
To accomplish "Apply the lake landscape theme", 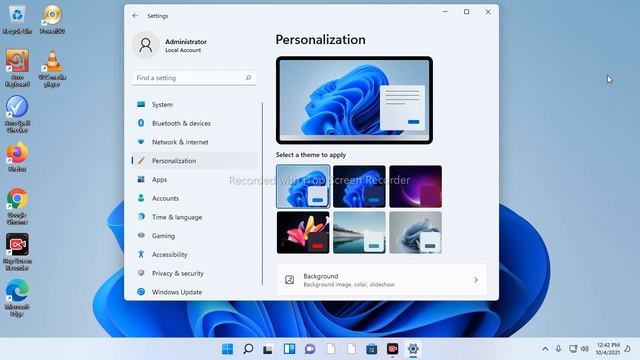I will coord(359,233).
